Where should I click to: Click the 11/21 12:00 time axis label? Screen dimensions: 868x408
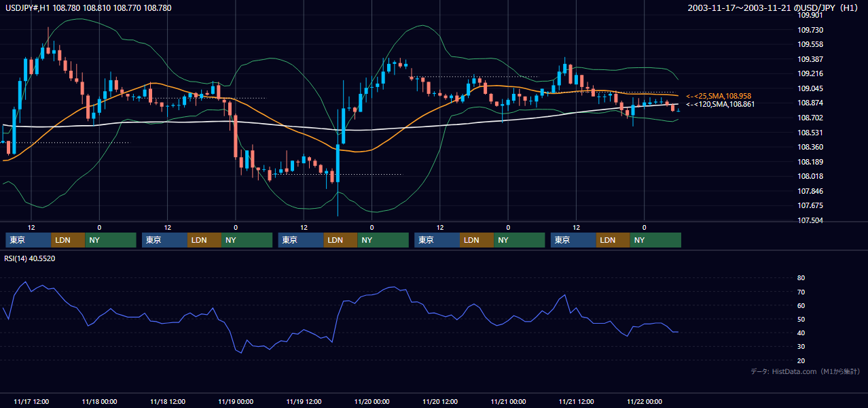tap(576, 401)
